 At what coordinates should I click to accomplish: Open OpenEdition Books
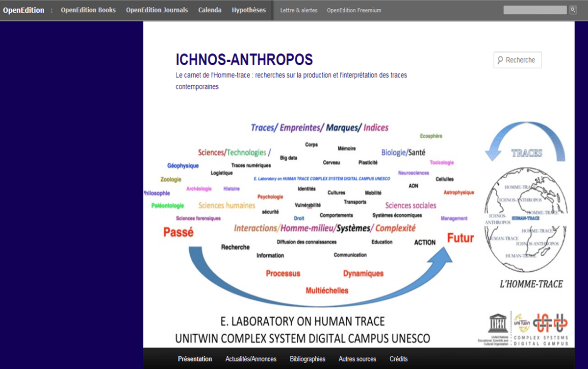click(88, 10)
